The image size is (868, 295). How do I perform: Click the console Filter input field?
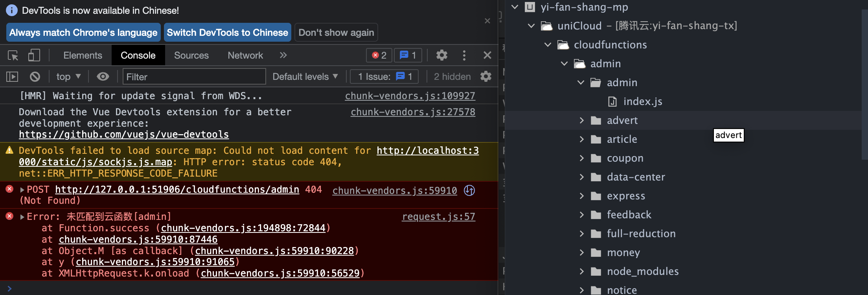click(194, 77)
